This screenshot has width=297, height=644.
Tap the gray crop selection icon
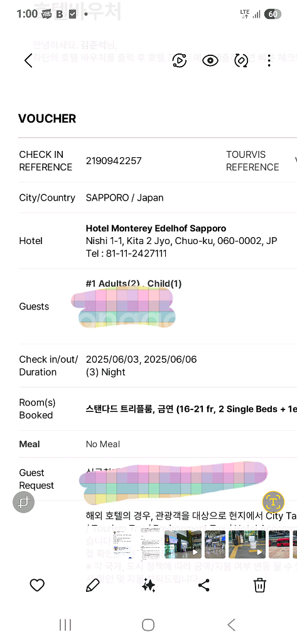tap(23, 502)
